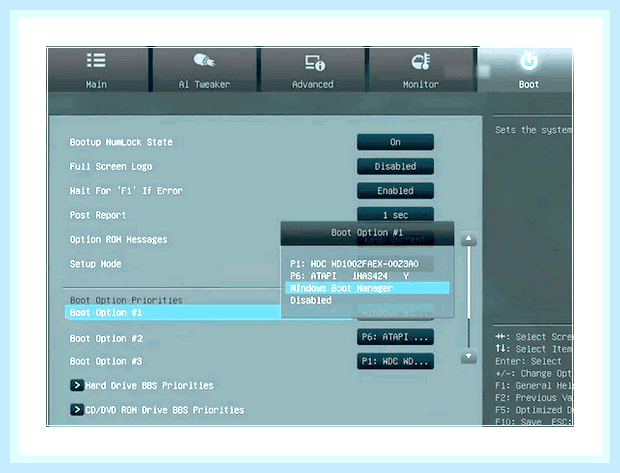Expand Hard Drive BBS Priorities arrow icon
620x473 pixels.
pos(77,385)
